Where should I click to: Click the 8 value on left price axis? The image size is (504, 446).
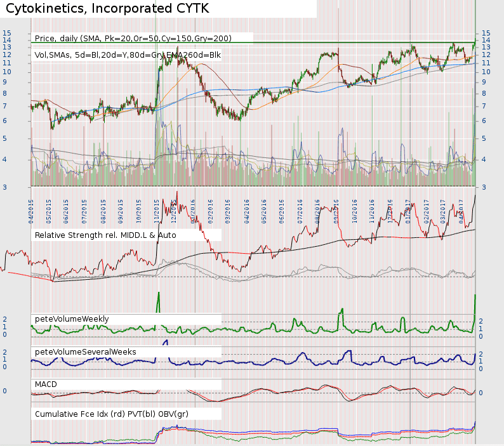(4, 93)
